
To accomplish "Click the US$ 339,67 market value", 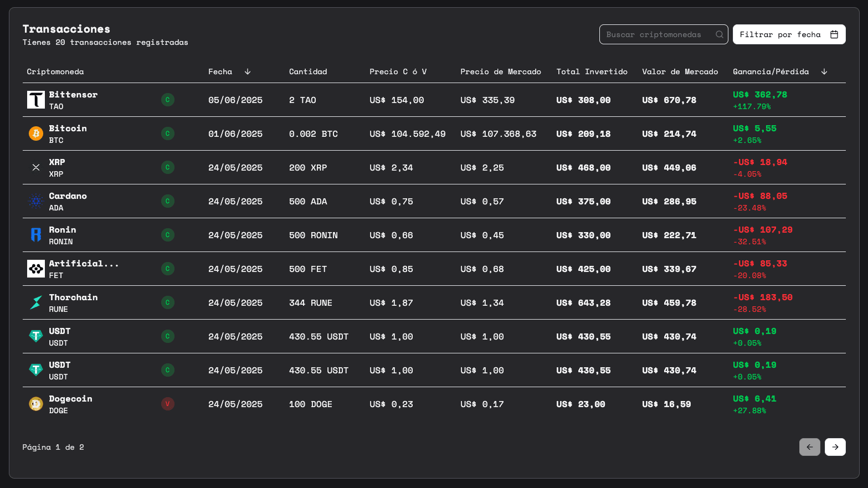I will coord(669,269).
